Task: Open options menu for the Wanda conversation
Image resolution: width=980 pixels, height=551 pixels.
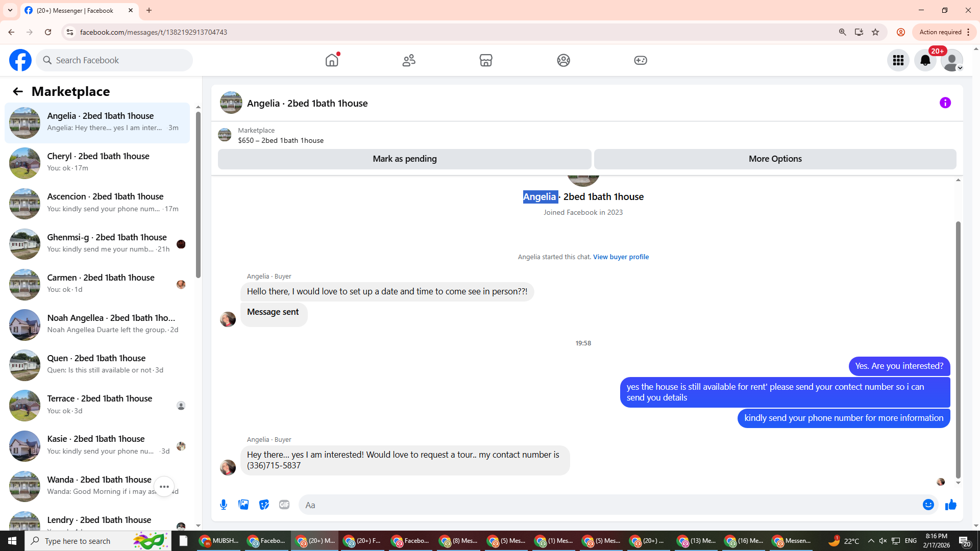Action: coord(164,487)
